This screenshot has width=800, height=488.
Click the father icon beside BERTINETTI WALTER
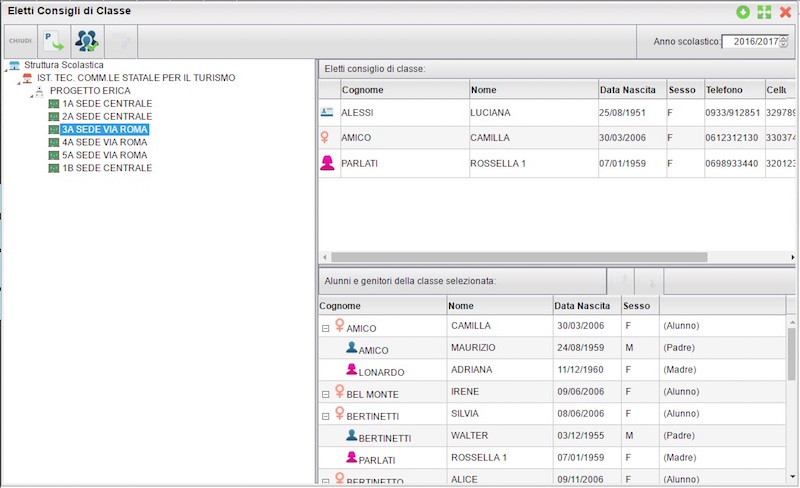pyautogui.click(x=352, y=435)
